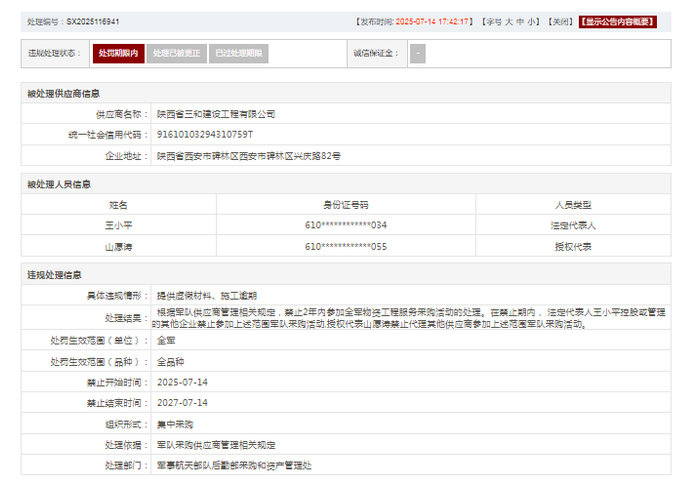Click the publish time 2025-07-14 17:42:17
The image size is (700, 485).
pyautogui.click(x=432, y=22)
